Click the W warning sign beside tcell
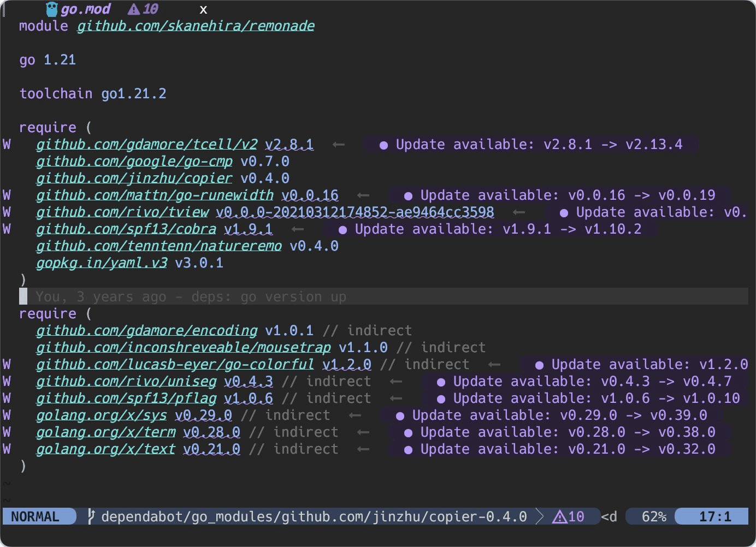Viewport: 756px width, 547px height. (7, 144)
